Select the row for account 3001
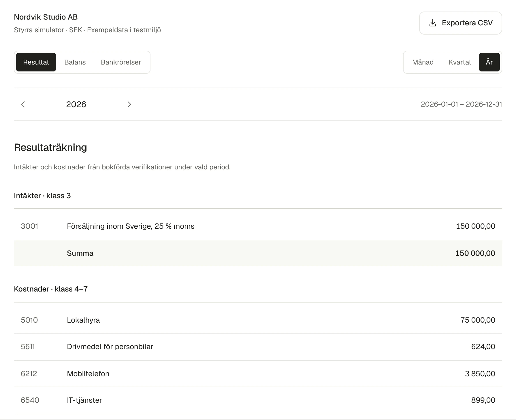The height and width of the screenshot is (420, 516). click(258, 226)
